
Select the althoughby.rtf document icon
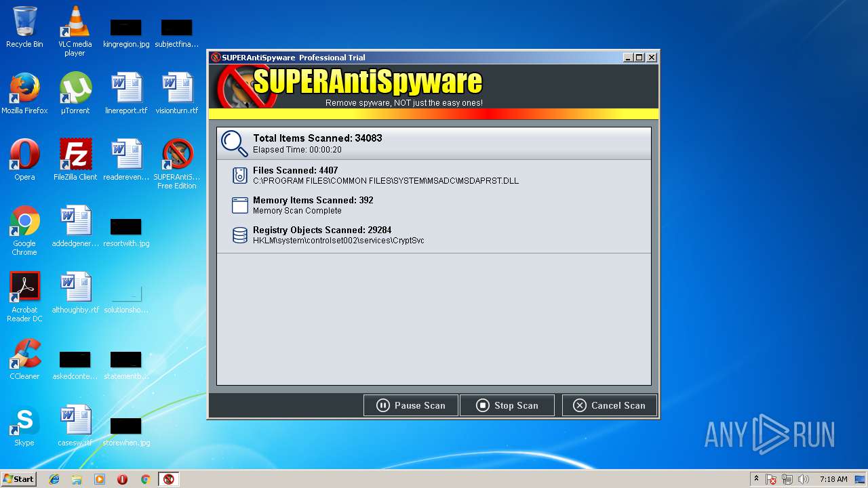(75, 293)
